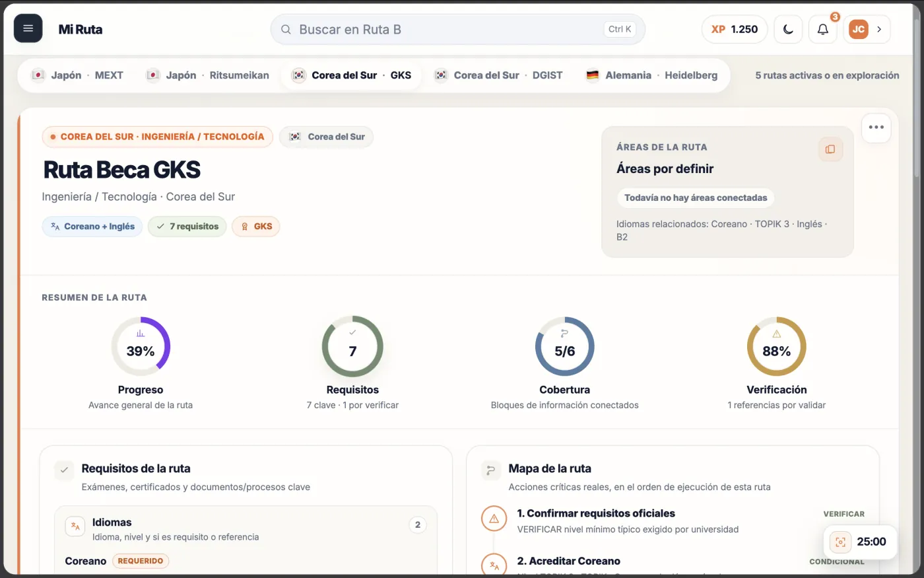Click the GKS scholarship chip
This screenshot has height=578, width=924.
[x=256, y=227]
